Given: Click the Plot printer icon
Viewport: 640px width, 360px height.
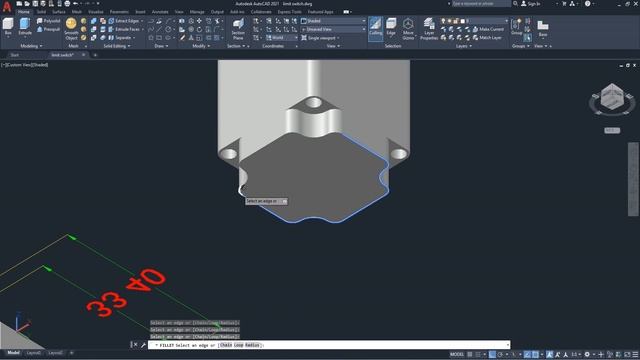Looking at the screenshot, I should (67, 4).
